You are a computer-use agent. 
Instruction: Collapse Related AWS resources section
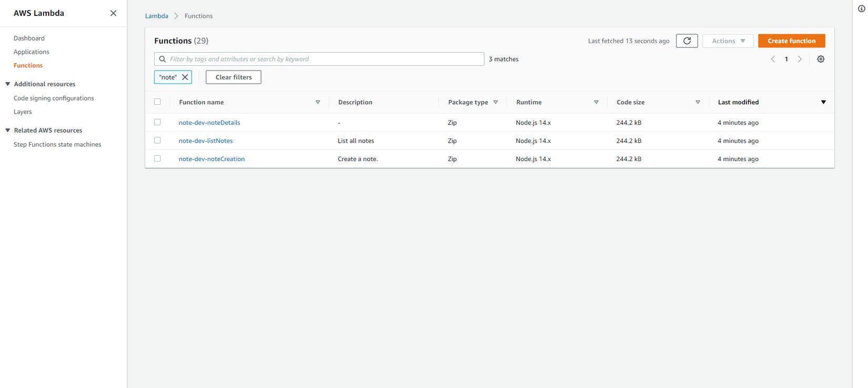pyautogui.click(x=8, y=131)
